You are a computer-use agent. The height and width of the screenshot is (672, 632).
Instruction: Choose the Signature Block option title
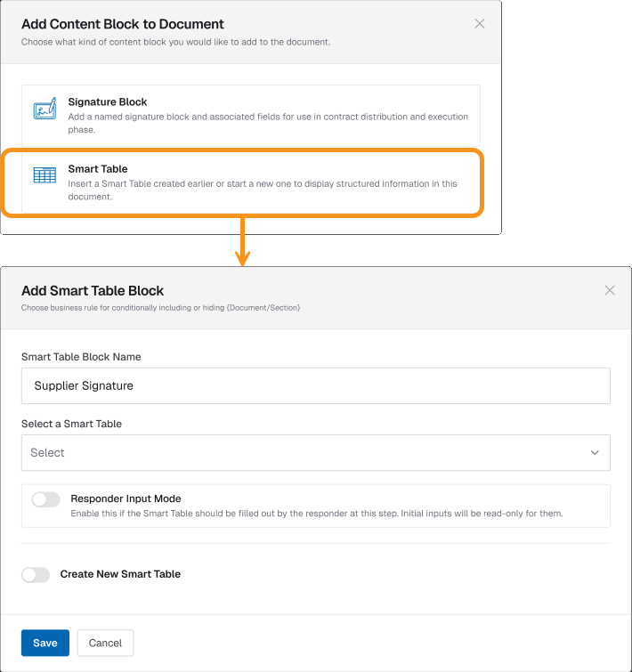click(108, 102)
